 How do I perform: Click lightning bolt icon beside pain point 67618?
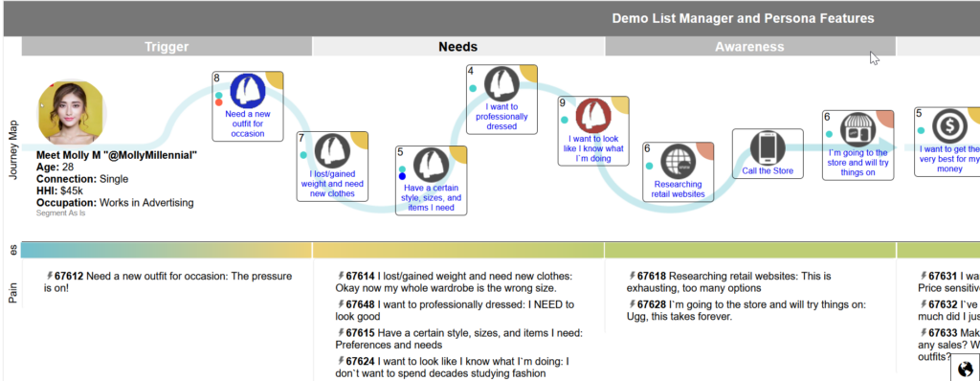pyautogui.click(x=633, y=276)
